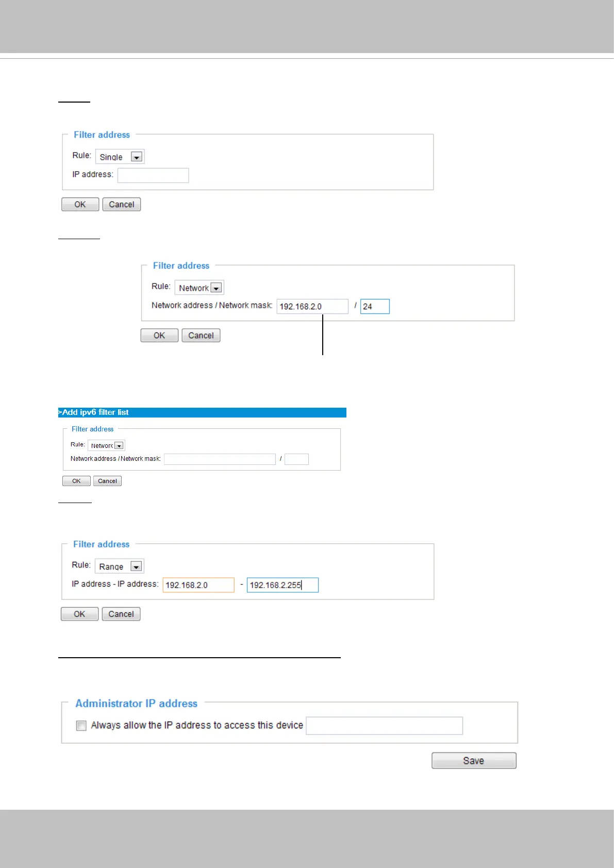
Task: Cancel the ipv6 filter list dialog
Action: click(x=107, y=481)
